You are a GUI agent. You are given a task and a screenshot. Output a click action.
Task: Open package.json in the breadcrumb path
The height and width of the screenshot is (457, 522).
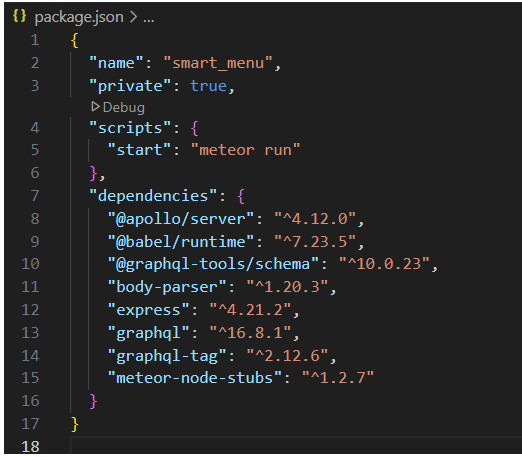click(79, 17)
